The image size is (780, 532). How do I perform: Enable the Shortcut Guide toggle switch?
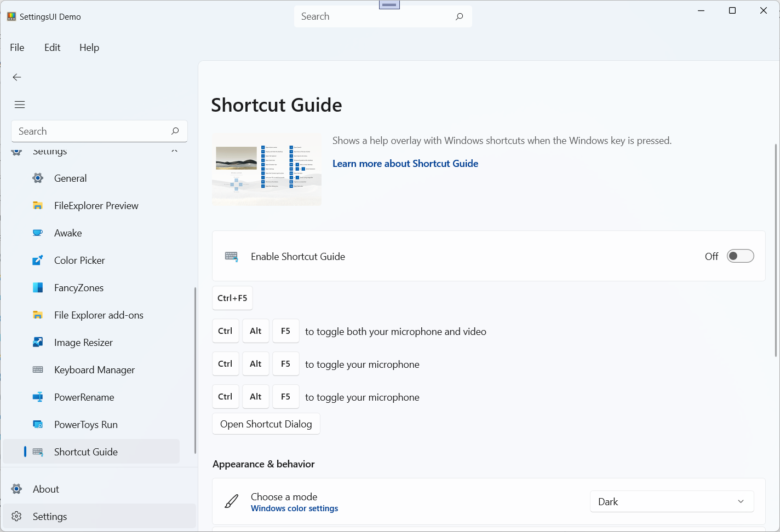[740, 256]
